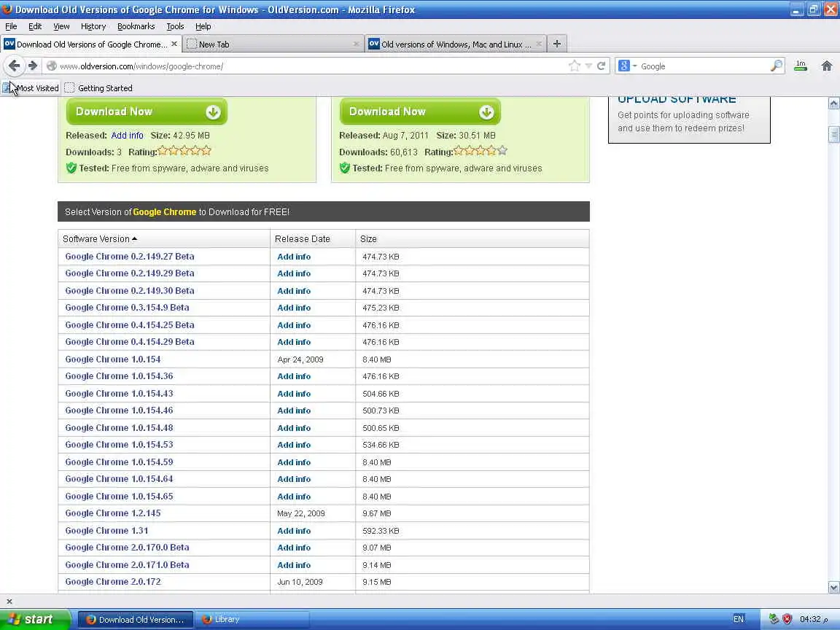Image resolution: width=840 pixels, height=630 pixels.
Task: Reload the page using refresh icon
Action: [601, 66]
